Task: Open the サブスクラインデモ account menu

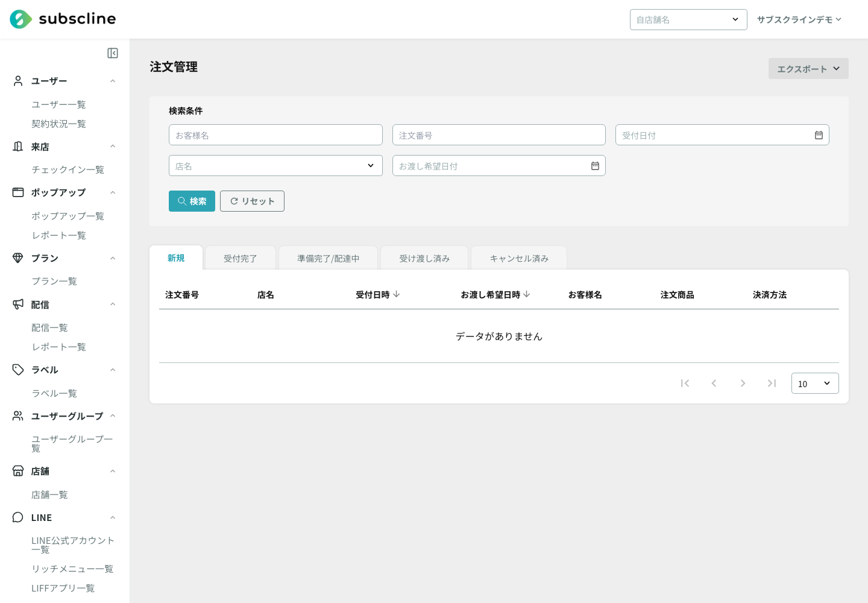Action: [799, 19]
